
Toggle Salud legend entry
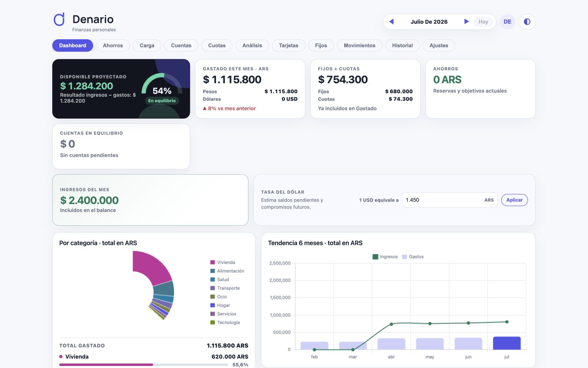pyautogui.click(x=219, y=280)
